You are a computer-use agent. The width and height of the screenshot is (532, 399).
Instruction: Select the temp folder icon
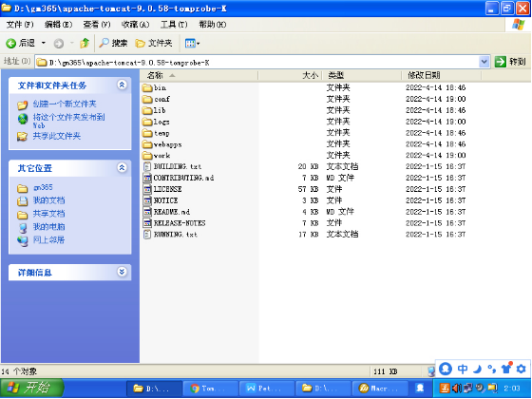tap(147, 133)
